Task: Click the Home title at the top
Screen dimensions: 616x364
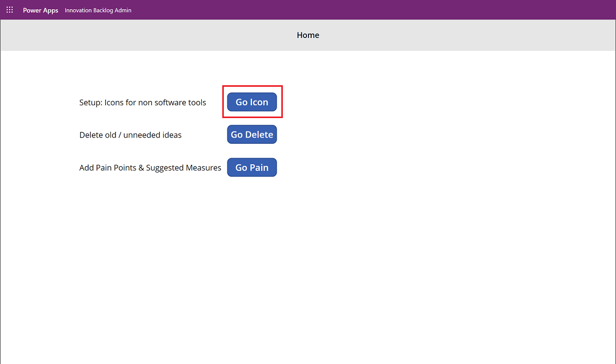Action: (x=308, y=35)
